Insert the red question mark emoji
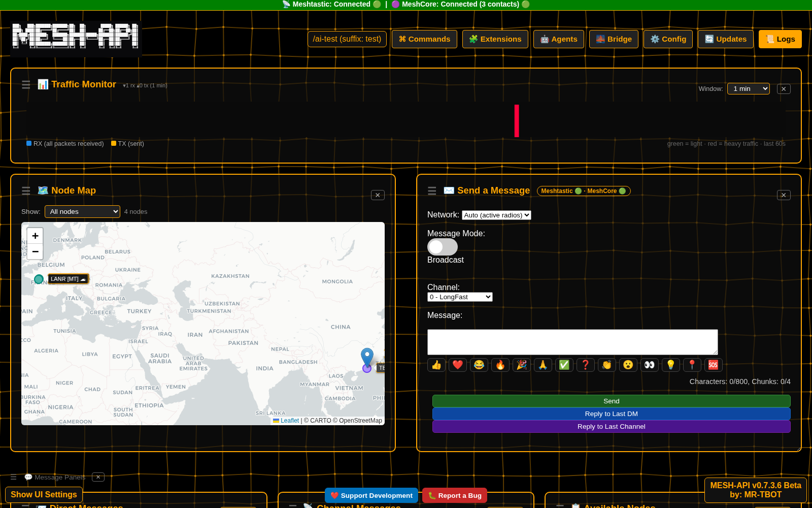 586,365
